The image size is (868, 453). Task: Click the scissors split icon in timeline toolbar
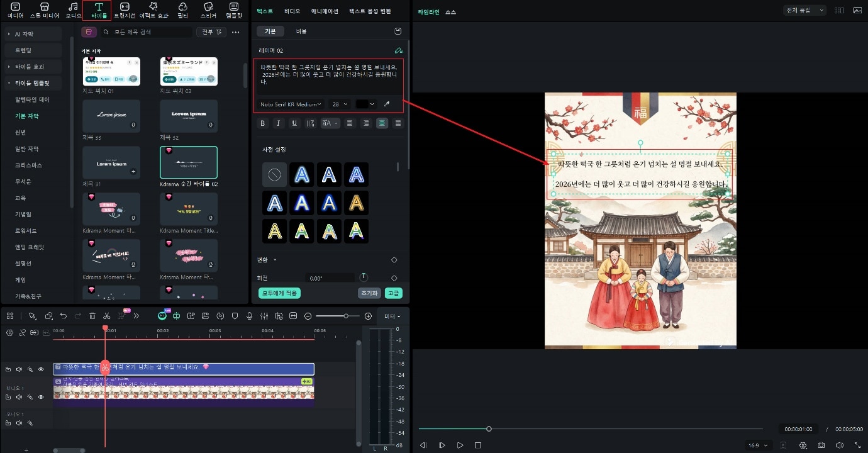point(107,316)
